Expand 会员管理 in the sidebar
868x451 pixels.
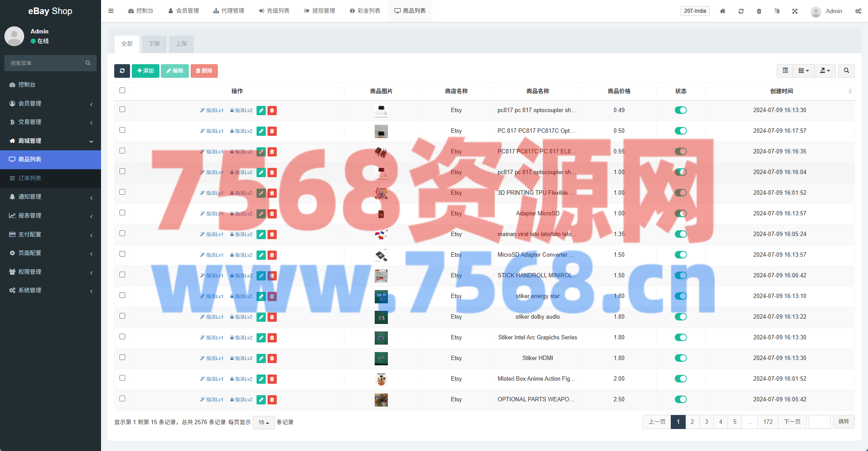tap(51, 103)
